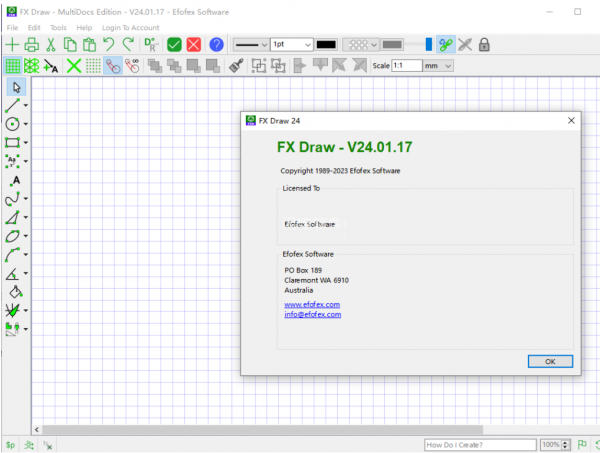Click the Redo arrow icon
Screen dimensions: 600x453
click(x=128, y=45)
